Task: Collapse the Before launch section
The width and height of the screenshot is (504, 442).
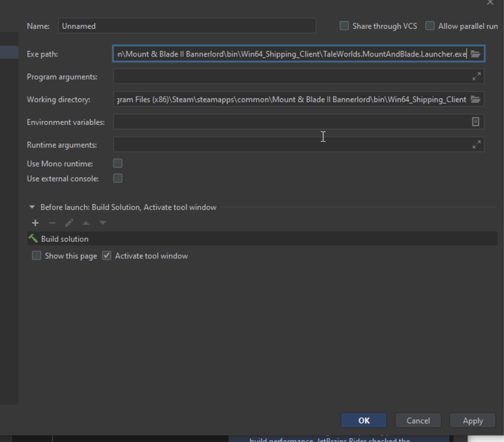Action: [32, 207]
